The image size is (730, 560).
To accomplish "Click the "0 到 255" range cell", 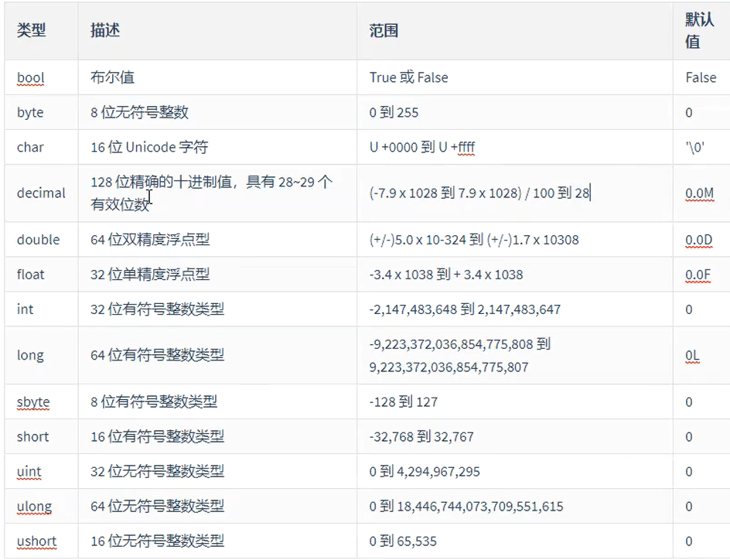I will [x=394, y=112].
